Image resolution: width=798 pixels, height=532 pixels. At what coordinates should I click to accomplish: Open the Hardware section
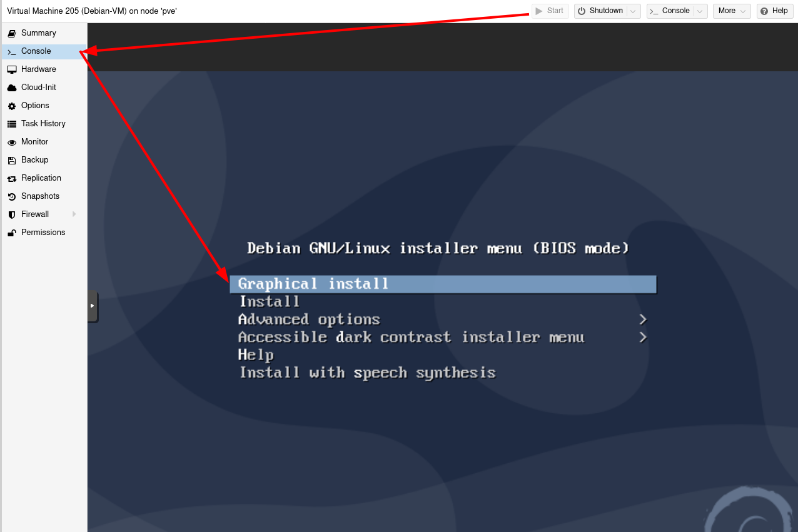point(44,69)
